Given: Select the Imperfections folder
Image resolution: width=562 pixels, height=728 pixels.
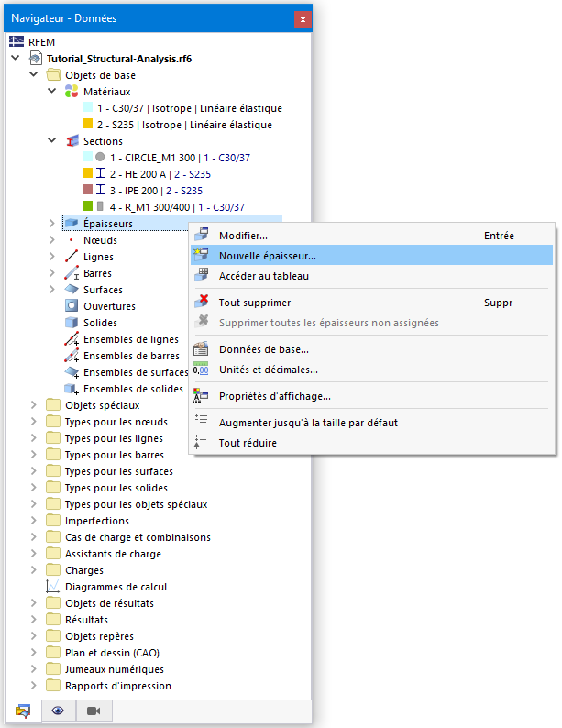Looking at the screenshot, I should pyautogui.click(x=97, y=521).
